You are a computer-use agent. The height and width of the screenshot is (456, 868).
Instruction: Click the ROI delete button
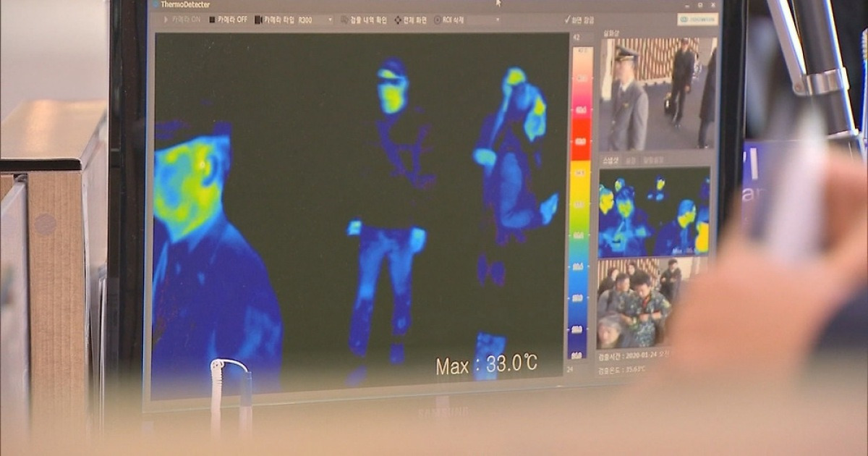point(448,20)
